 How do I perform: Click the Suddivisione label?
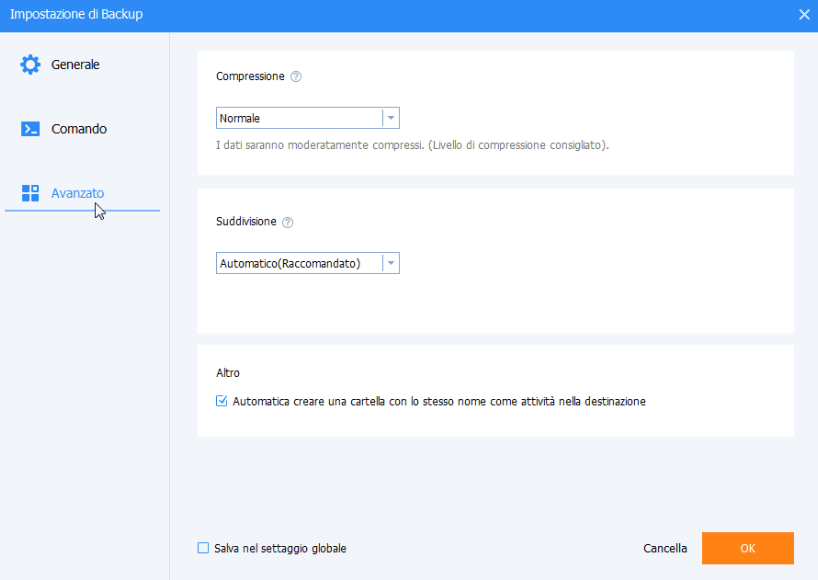pyautogui.click(x=246, y=222)
